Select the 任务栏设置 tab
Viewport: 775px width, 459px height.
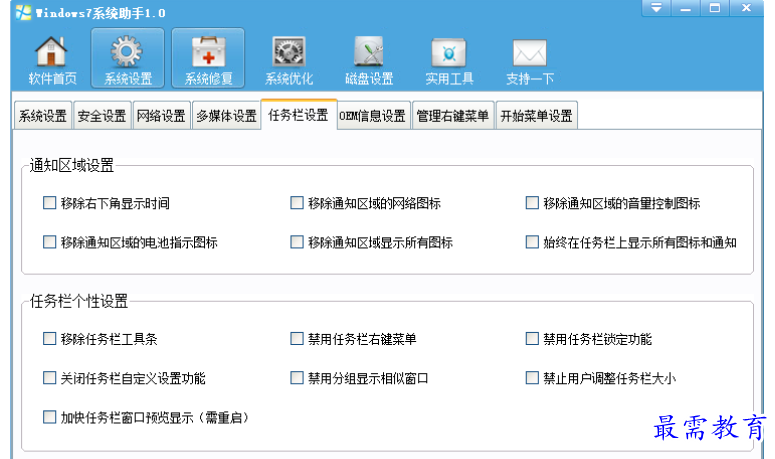(x=299, y=115)
